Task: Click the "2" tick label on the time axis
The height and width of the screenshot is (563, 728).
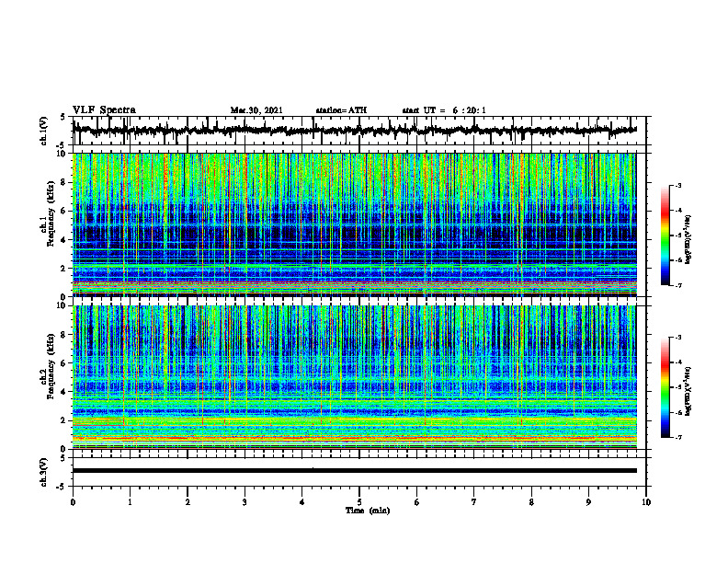Action: point(188,502)
